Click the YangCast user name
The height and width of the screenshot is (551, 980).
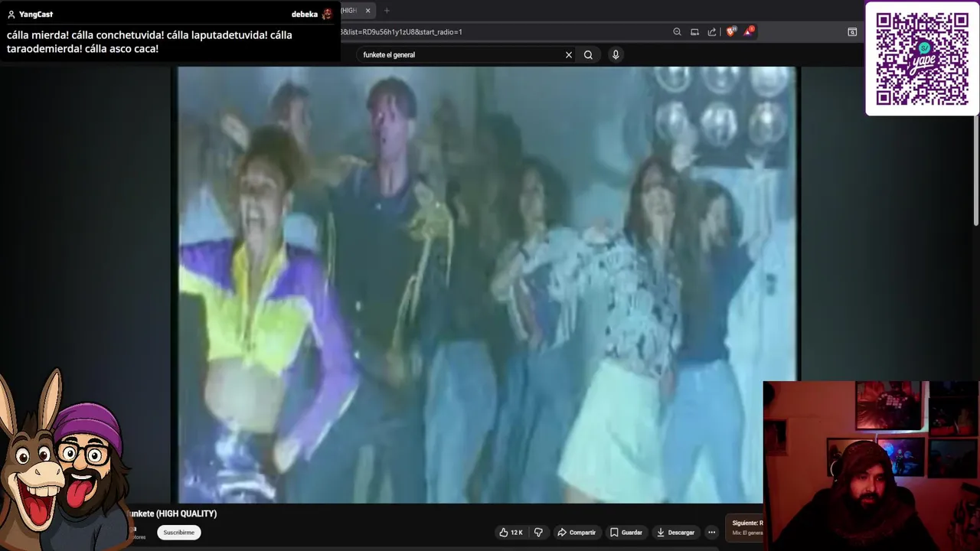36,15
